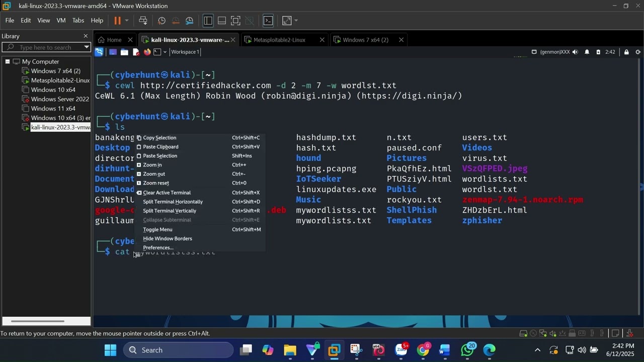Open the stretch mode dropdown arrow
644x362 pixels.
296,21
